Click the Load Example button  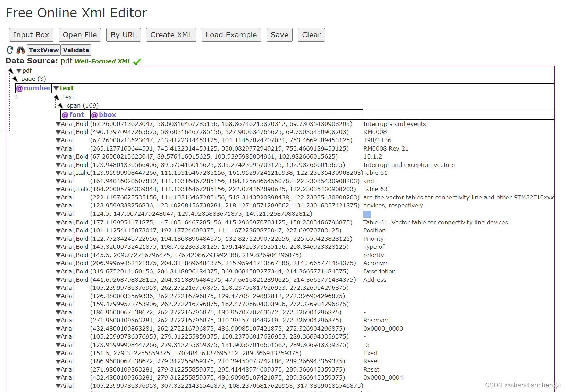[231, 35]
